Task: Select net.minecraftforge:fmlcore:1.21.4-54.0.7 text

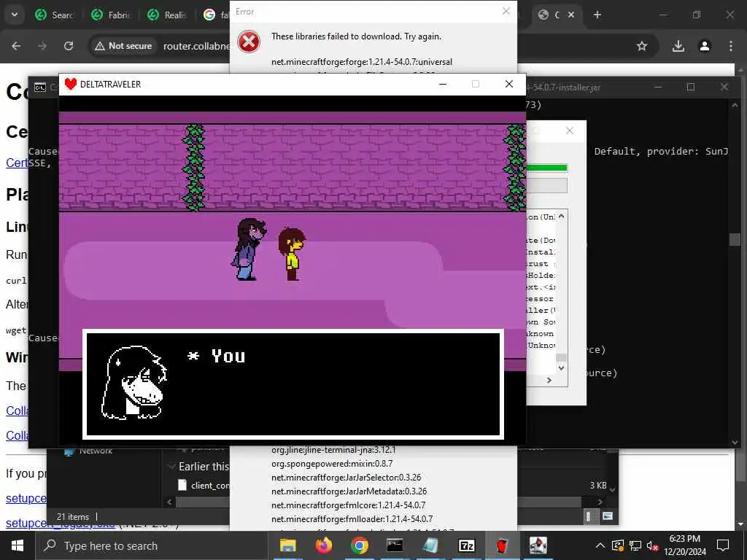Action: pos(348,505)
